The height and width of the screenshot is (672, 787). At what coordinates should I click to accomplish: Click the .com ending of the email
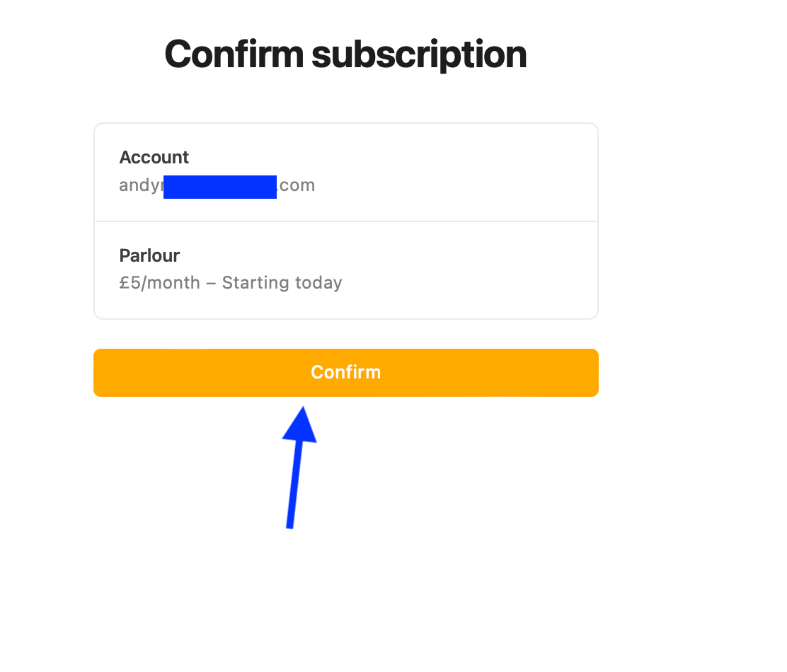click(x=296, y=185)
